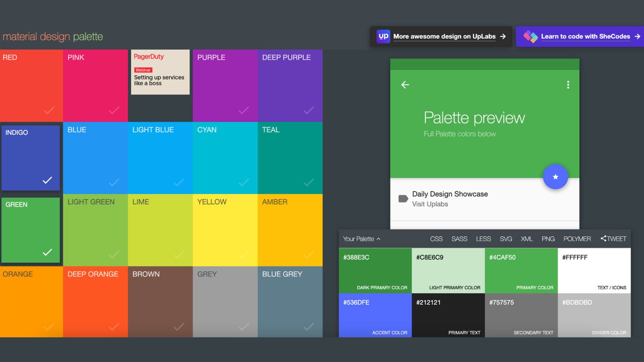This screenshot has width=644, height=362.
Task: Deselect the Green color checkmark
Action: coord(47,252)
